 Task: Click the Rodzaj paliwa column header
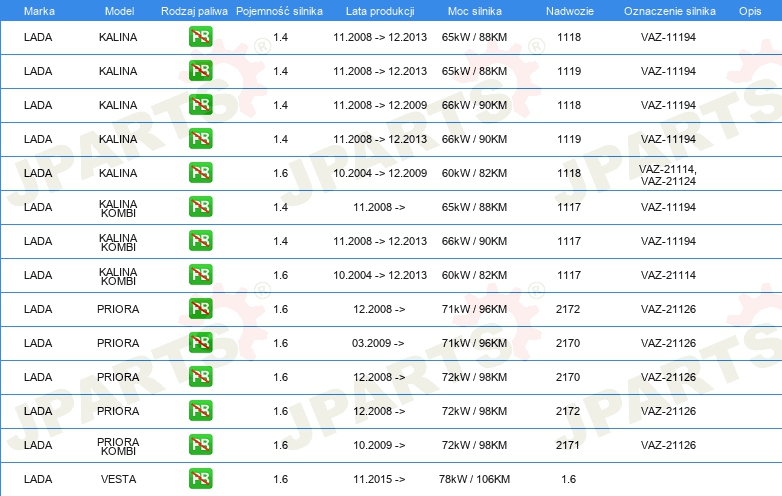(194, 11)
